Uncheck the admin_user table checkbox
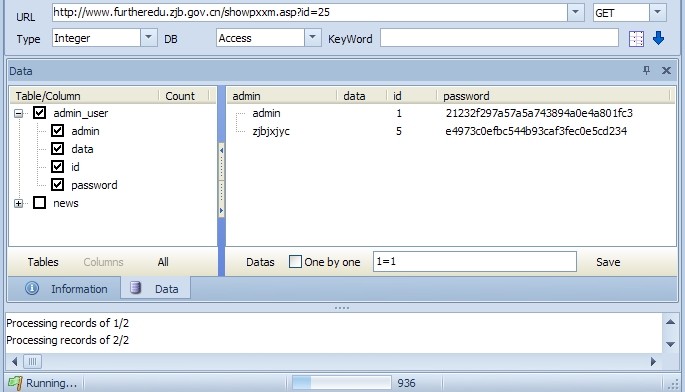 tap(39, 113)
